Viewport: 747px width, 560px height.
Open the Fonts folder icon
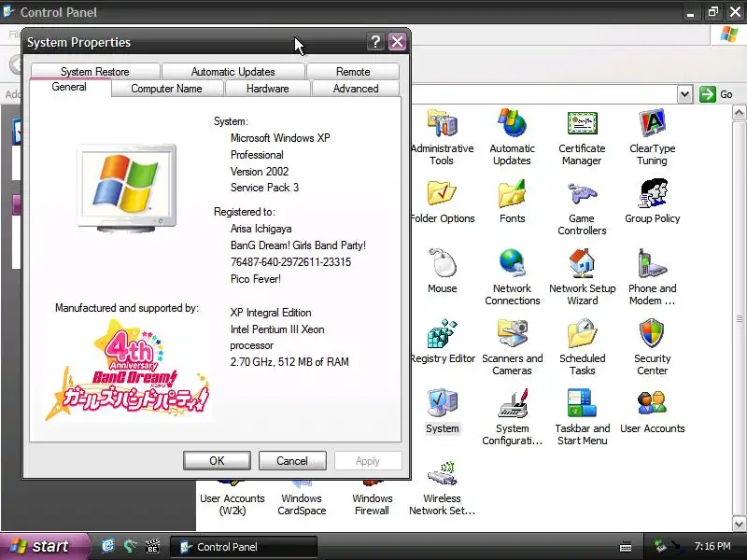coord(512,193)
